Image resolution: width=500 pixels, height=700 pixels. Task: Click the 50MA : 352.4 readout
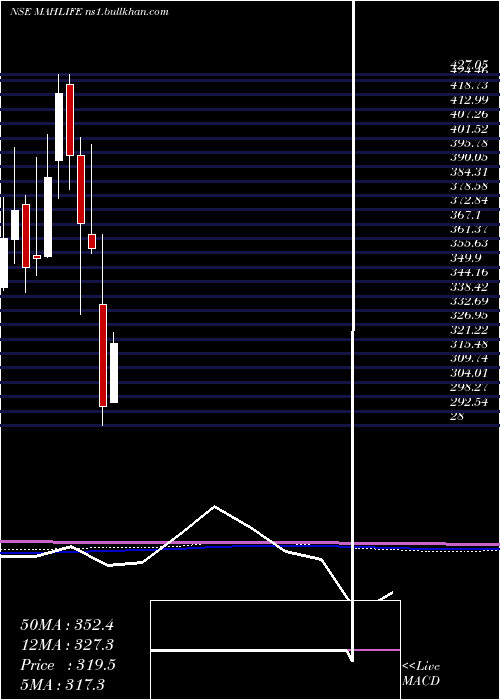[x=67, y=625]
